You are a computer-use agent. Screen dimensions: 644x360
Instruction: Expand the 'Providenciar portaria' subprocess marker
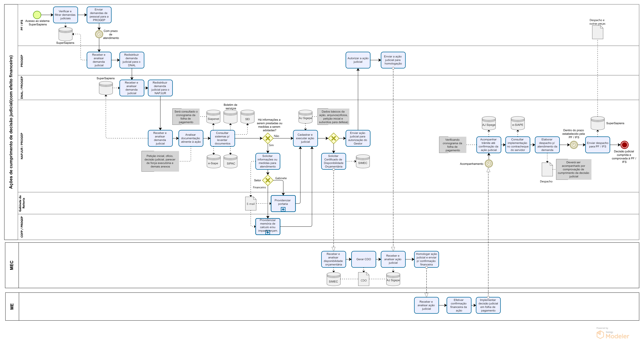(283, 209)
